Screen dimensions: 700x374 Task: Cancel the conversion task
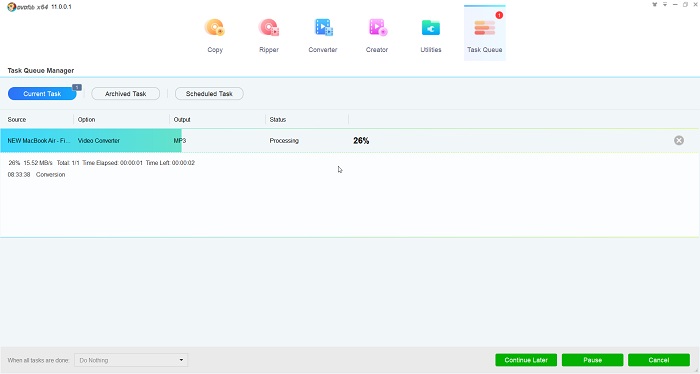[x=658, y=360]
